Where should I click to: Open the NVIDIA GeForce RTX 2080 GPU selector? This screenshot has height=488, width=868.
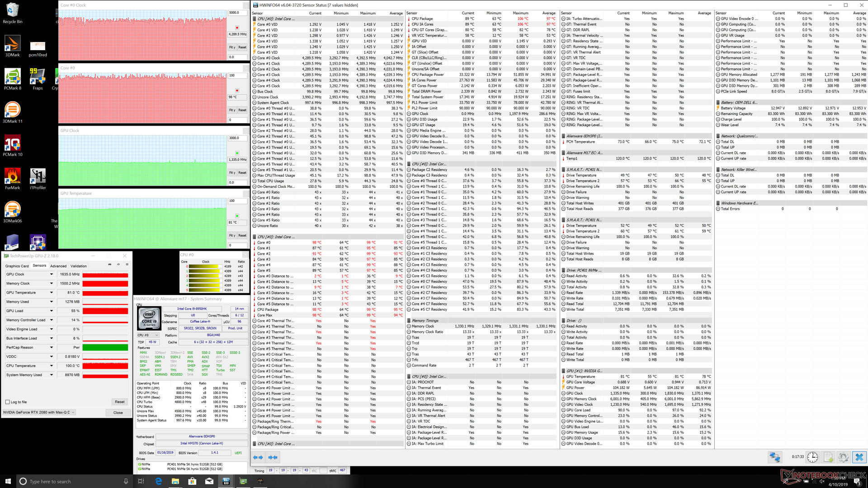[39, 412]
